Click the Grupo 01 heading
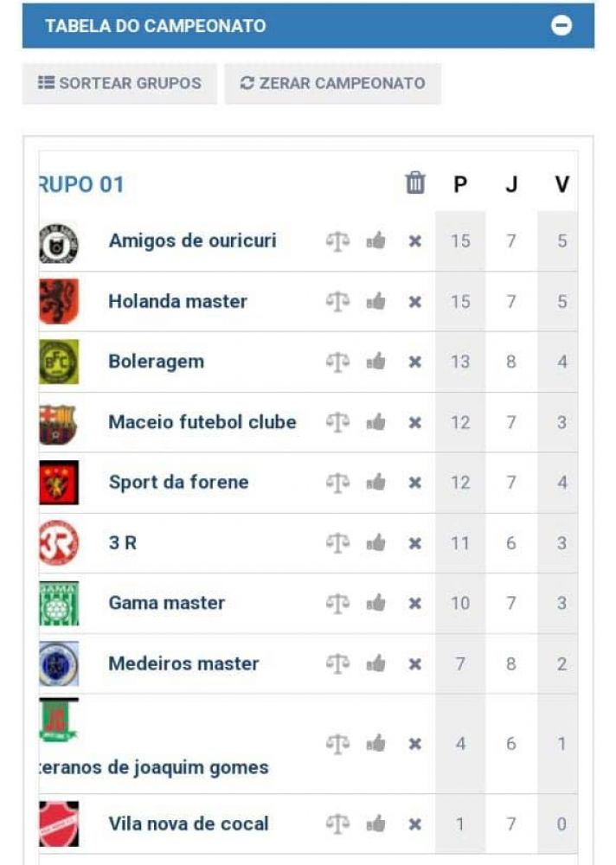The image size is (616, 865). point(82,184)
